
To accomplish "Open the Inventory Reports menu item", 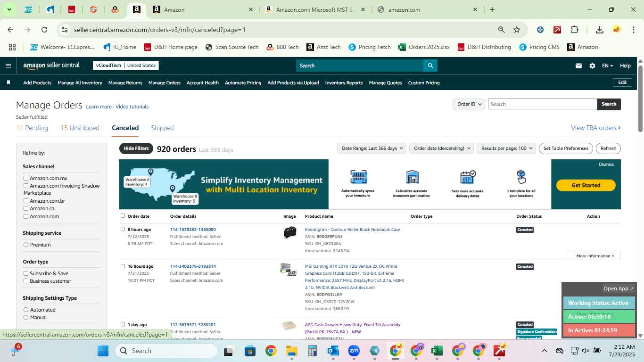I will (344, 82).
